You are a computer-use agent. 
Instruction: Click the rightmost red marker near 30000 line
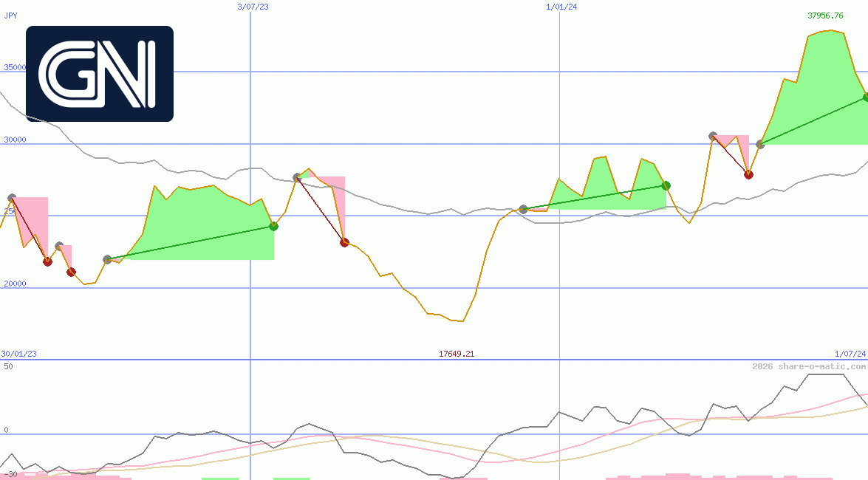pos(748,174)
